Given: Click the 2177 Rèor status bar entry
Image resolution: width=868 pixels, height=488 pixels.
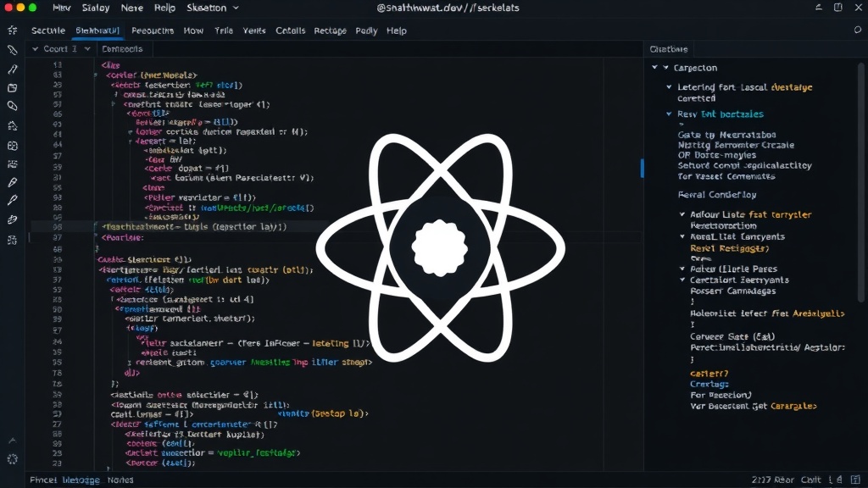Looking at the screenshot, I should click(773, 480).
